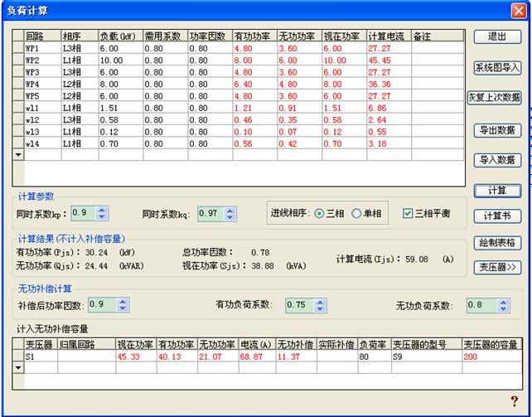Increase 无功负荷系数 with up arrow
Image resolution: width=532 pixels, height=417 pixels.
coord(503,302)
